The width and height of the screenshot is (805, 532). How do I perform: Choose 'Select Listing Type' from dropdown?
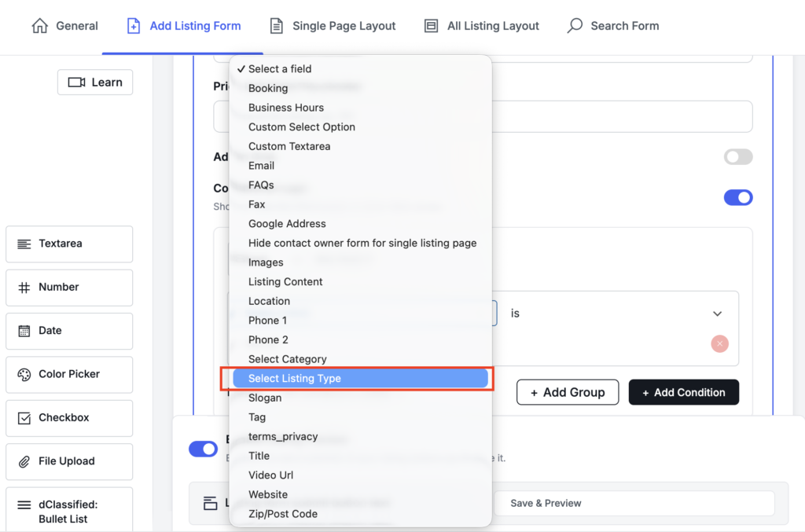pyautogui.click(x=295, y=379)
